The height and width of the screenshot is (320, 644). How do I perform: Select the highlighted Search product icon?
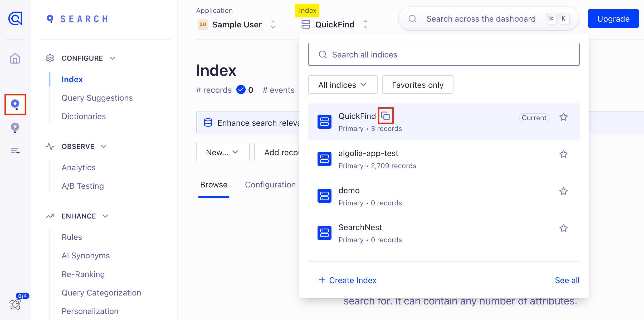click(15, 104)
